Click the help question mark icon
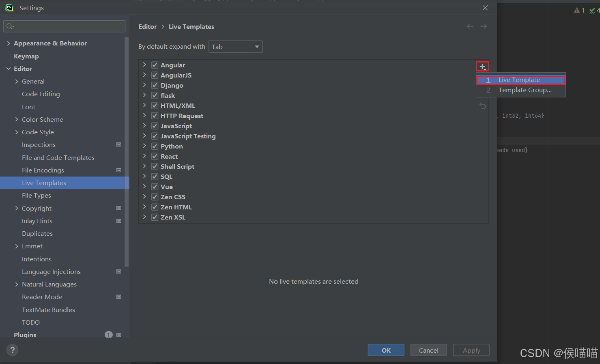The height and width of the screenshot is (364, 600). 13,350
